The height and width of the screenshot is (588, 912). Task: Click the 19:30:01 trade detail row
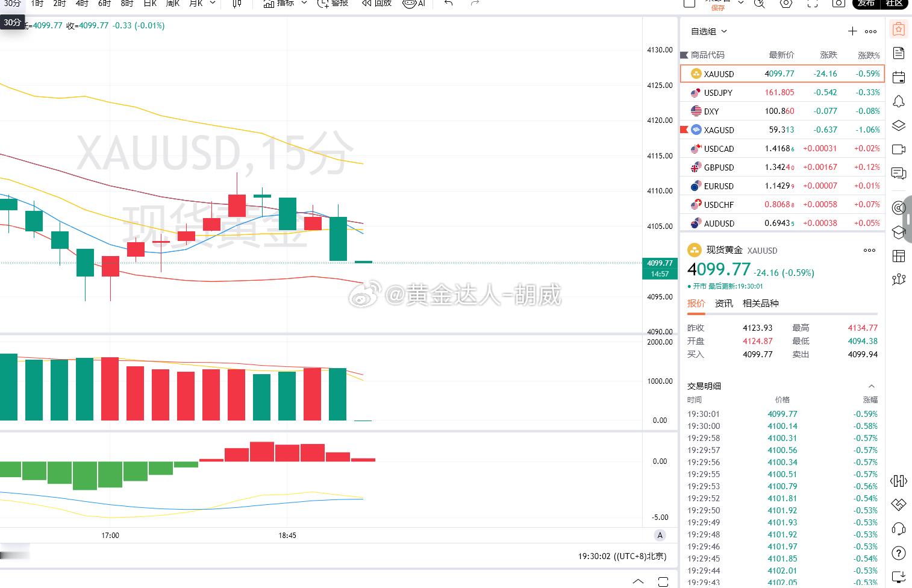[x=782, y=414]
